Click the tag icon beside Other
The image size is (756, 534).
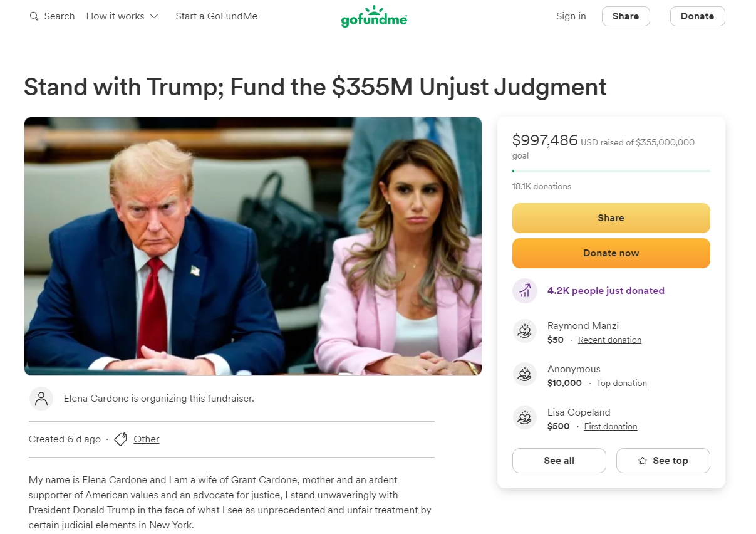[x=121, y=439]
